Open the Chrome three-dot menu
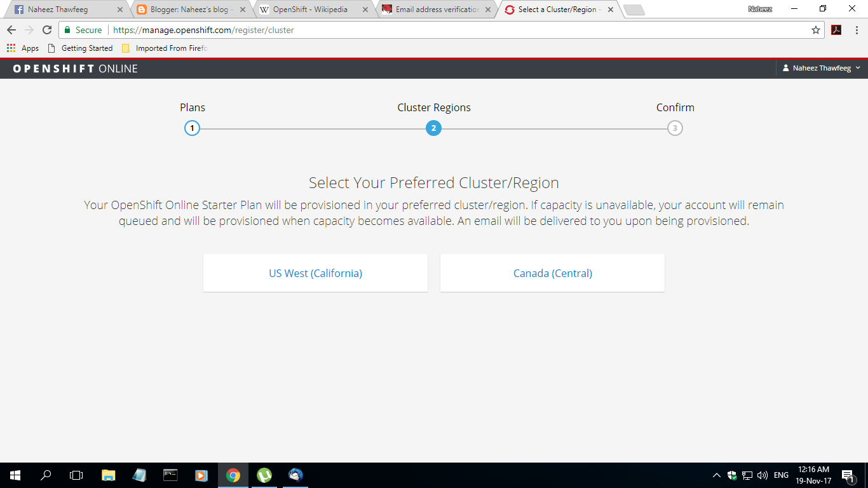The image size is (868, 488). [857, 30]
